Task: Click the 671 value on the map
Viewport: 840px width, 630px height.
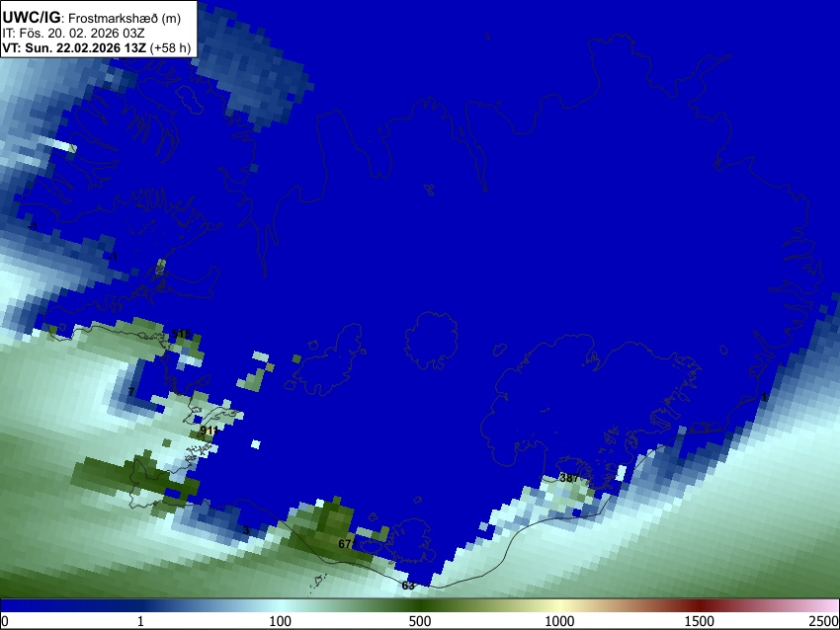Action: click(347, 544)
